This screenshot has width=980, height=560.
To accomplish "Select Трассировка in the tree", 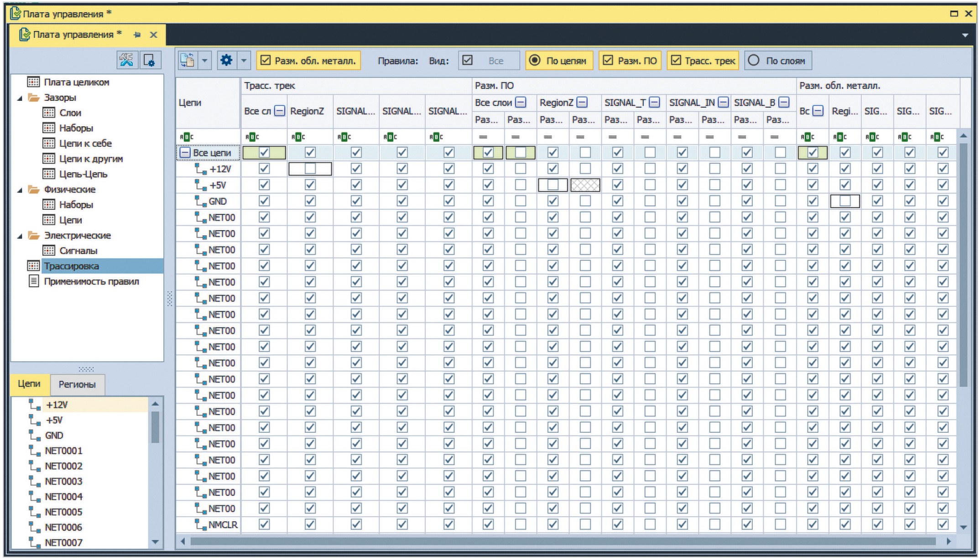I will (x=72, y=266).
